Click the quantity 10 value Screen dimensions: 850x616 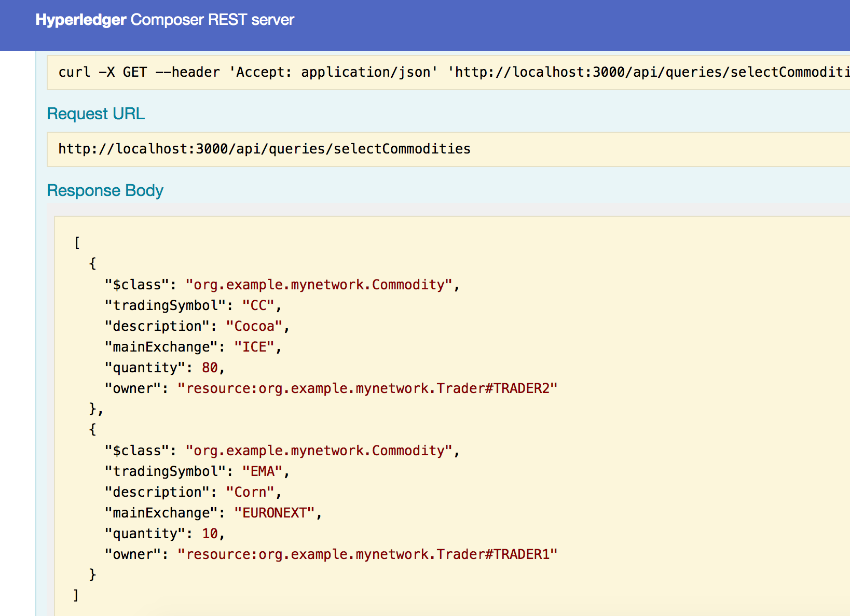[x=210, y=534]
